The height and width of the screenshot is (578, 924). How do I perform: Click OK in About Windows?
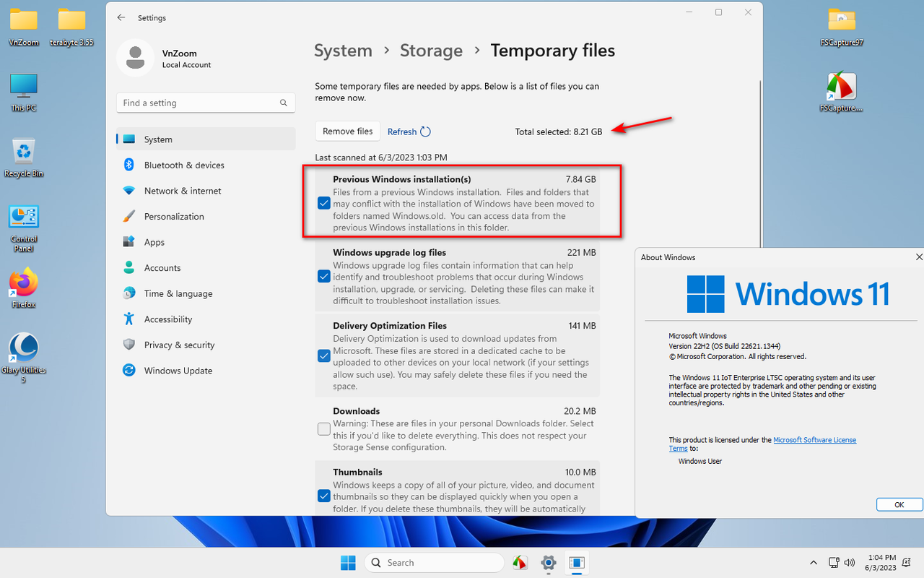pos(899,504)
